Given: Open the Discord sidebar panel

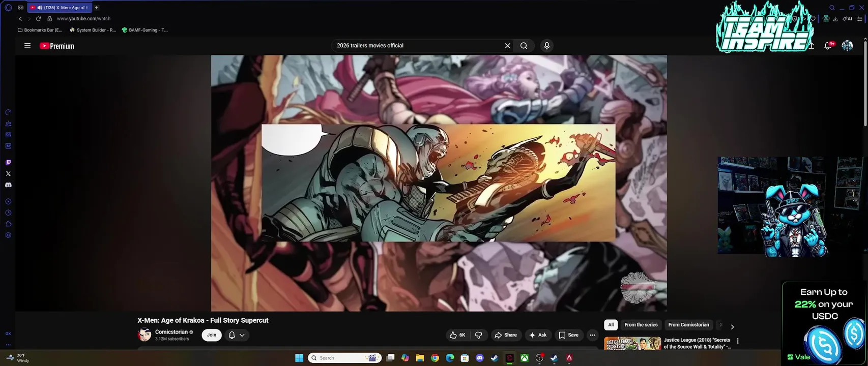Looking at the screenshot, I should 8,185.
